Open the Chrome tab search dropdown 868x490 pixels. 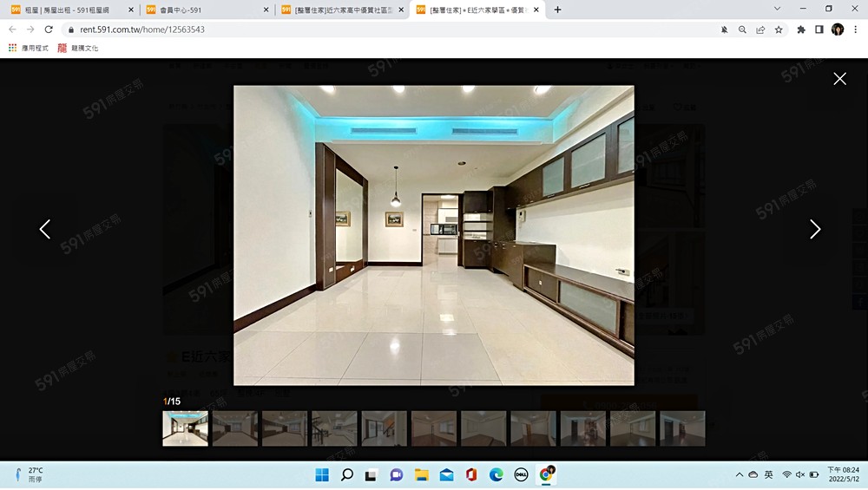[779, 10]
